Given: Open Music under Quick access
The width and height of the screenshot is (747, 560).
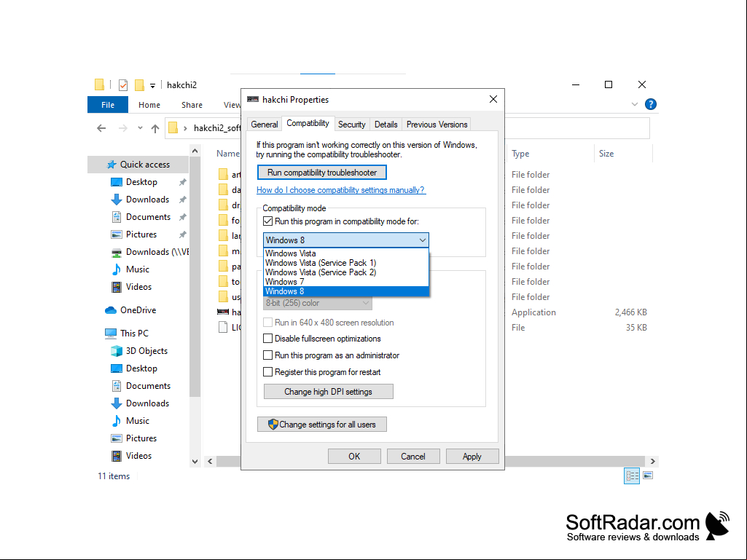Looking at the screenshot, I should (x=138, y=269).
